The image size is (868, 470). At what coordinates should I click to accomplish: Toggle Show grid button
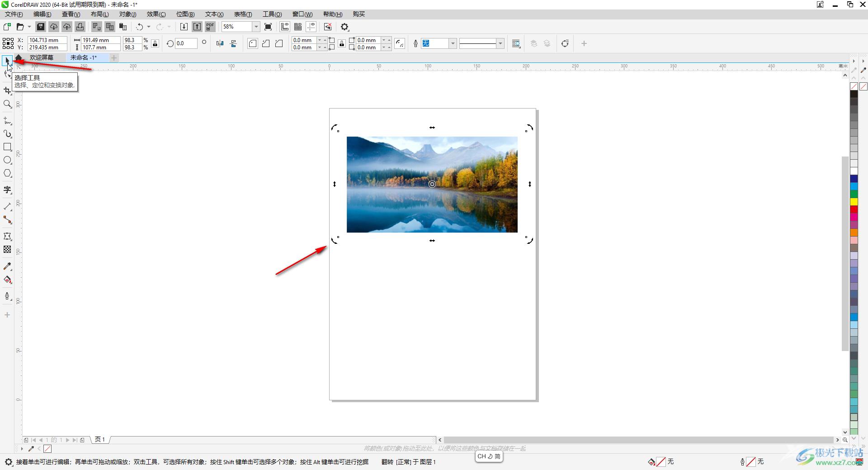click(298, 27)
